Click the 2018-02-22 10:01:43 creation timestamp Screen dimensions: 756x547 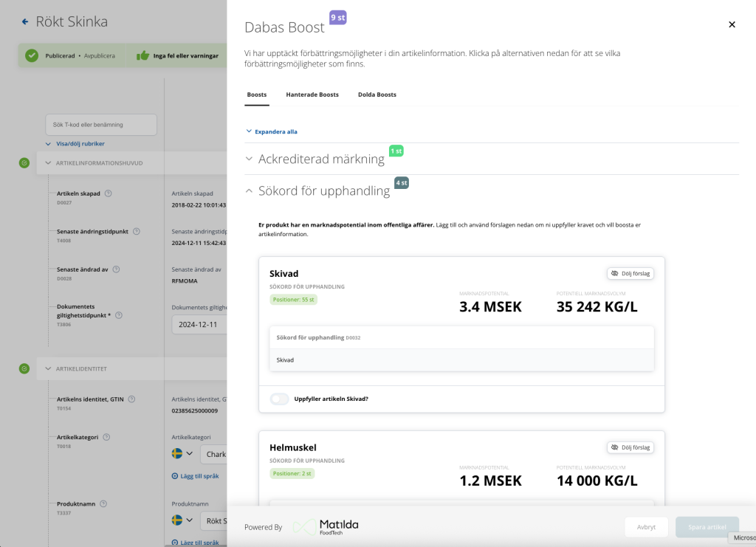(x=199, y=205)
